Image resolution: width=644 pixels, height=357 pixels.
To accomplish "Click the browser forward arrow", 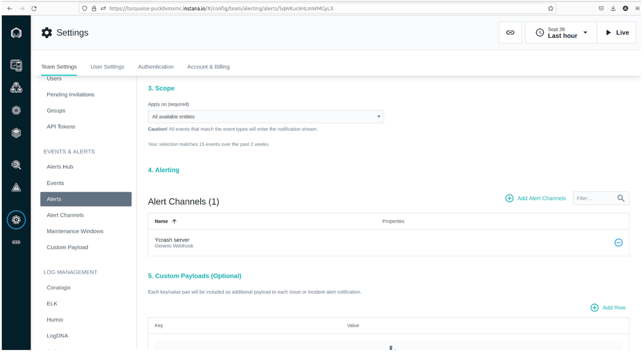I will click(22, 8).
